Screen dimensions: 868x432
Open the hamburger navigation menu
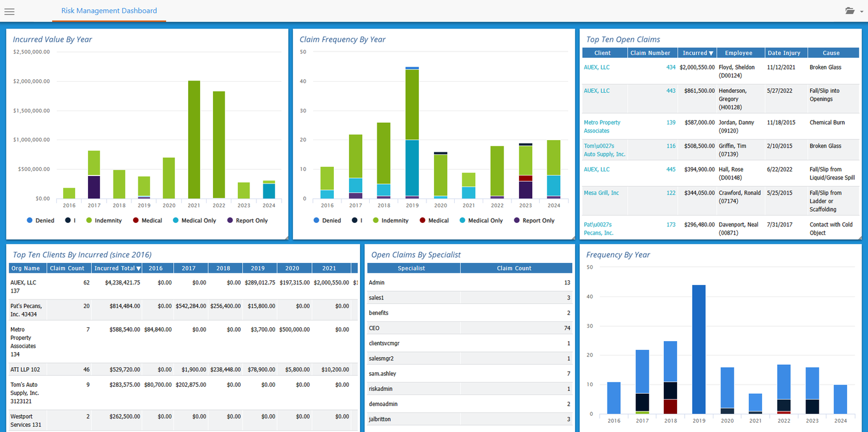coord(9,12)
